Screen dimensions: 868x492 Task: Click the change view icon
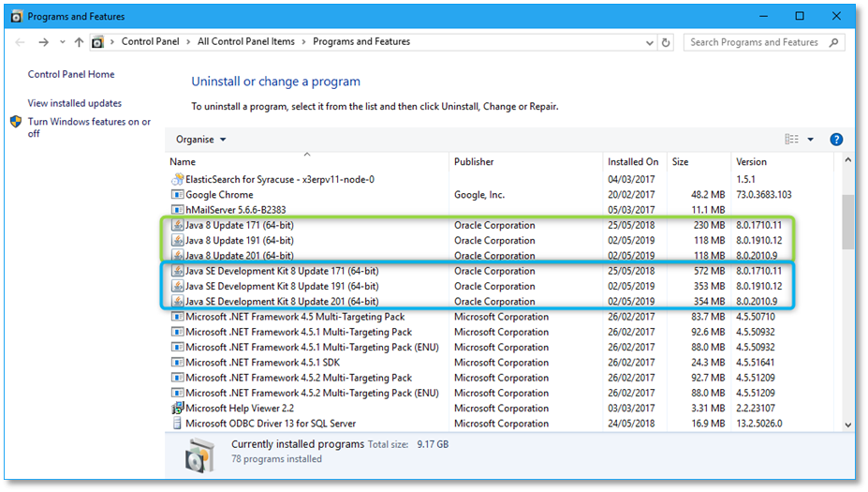point(791,139)
